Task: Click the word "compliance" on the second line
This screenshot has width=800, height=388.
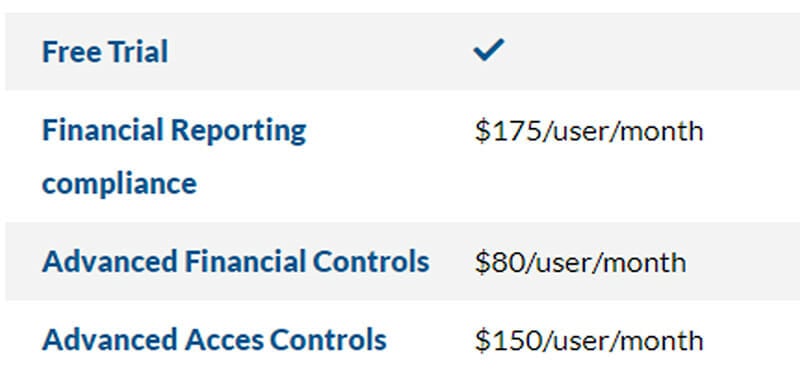Action: 119,184
